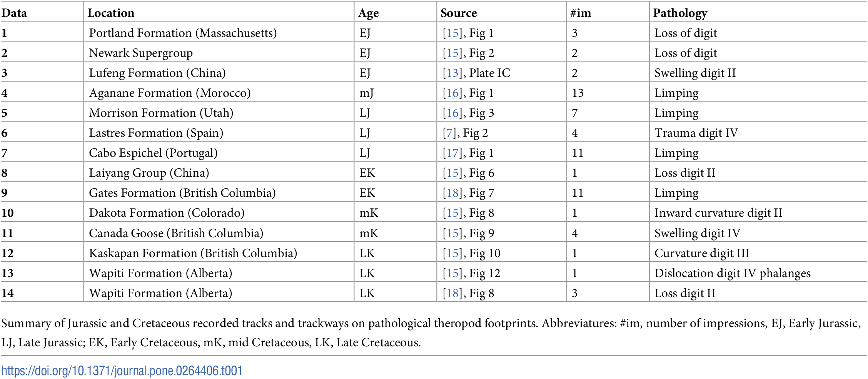Select the Location column header

(x=111, y=13)
